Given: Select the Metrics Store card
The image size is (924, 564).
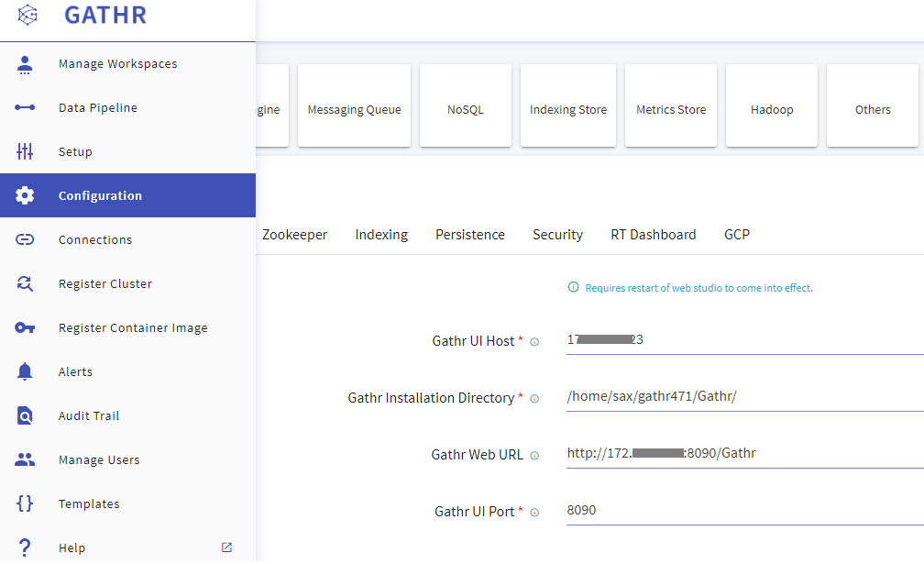Looking at the screenshot, I should click(671, 105).
